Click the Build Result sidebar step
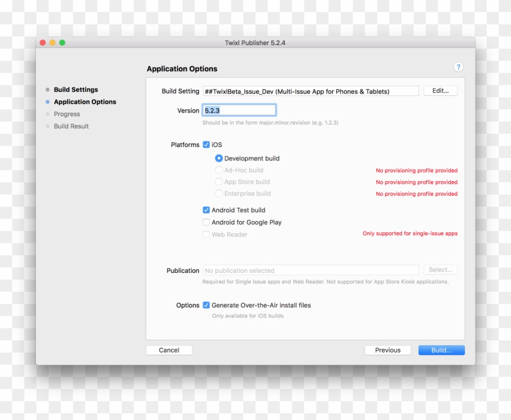 coord(71,126)
